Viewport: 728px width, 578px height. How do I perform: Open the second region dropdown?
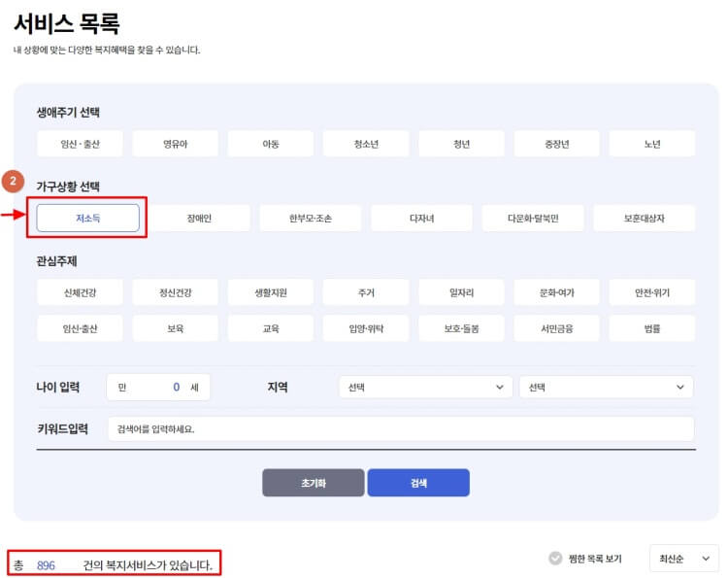(607, 387)
